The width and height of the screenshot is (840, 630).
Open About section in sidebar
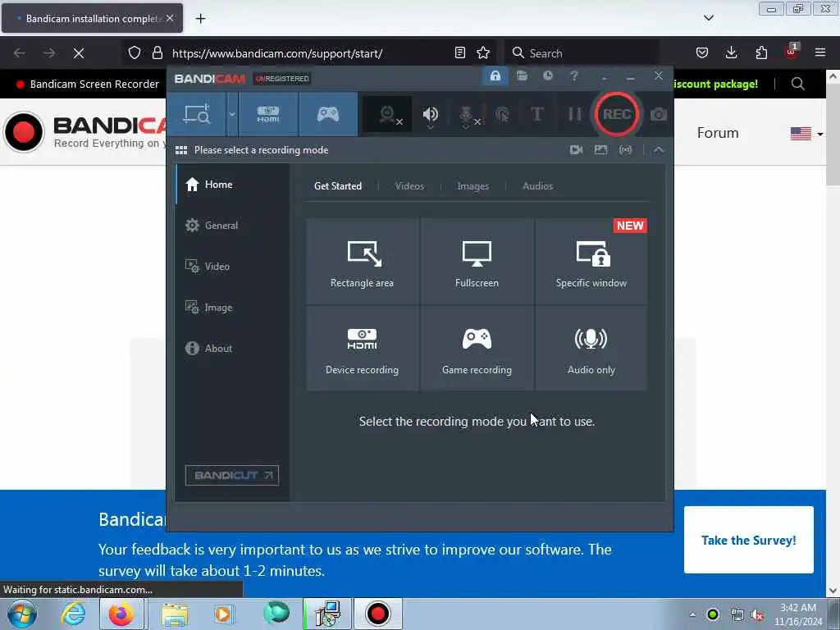(x=232, y=348)
